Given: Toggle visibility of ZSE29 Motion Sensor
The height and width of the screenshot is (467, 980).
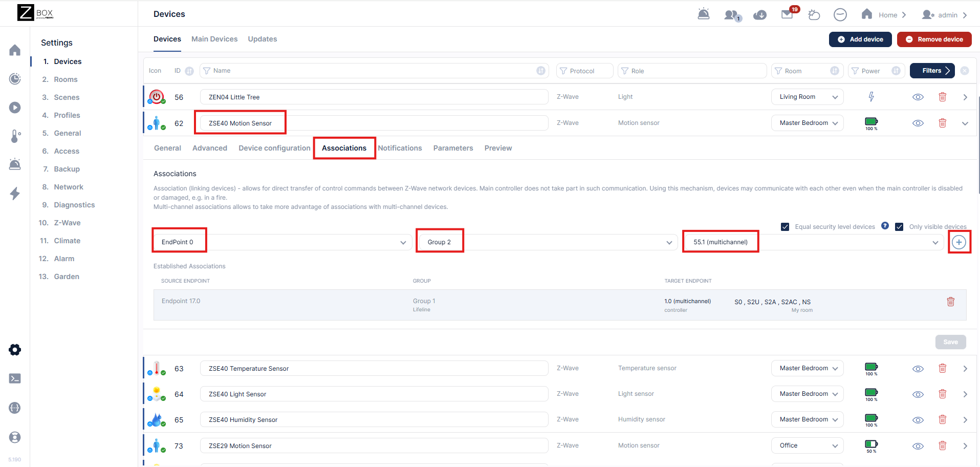Looking at the screenshot, I should click(918, 446).
